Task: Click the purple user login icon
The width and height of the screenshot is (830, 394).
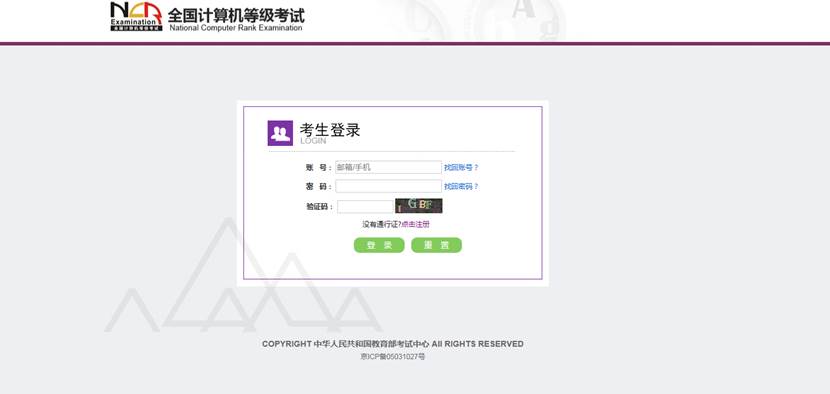Action: (280, 133)
